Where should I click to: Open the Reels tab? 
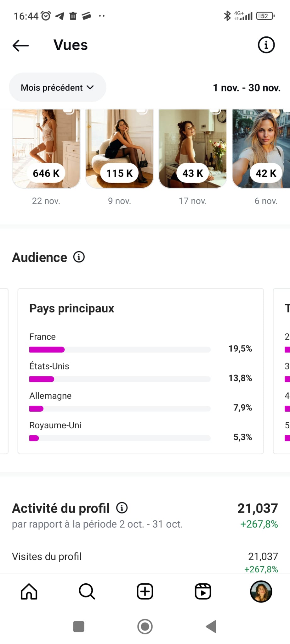(x=203, y=591)
